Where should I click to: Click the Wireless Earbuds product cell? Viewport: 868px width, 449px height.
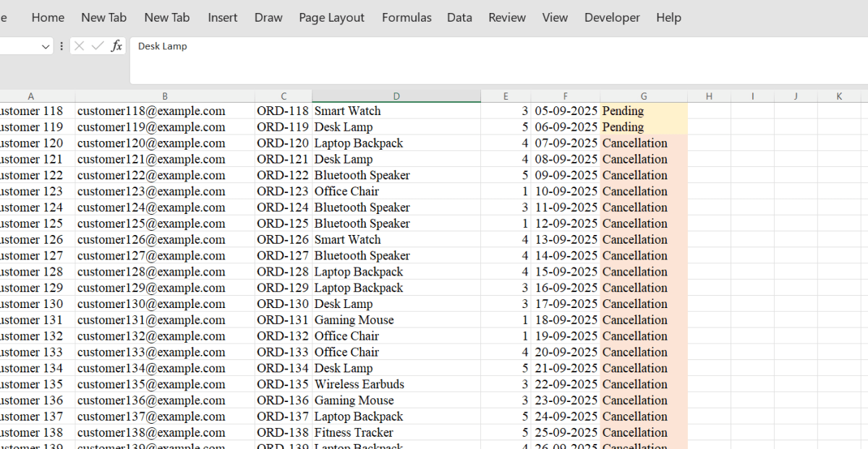point(396,385)
